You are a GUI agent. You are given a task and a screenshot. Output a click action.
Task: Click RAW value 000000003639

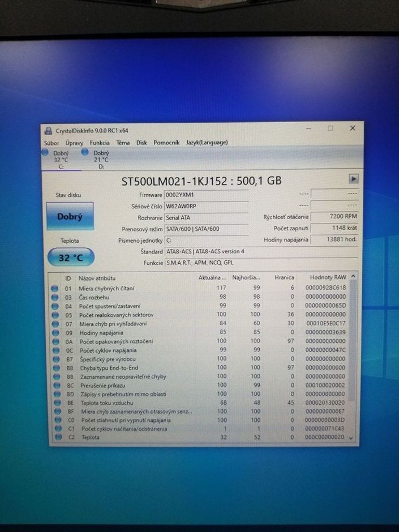pyautogui.click(x=325, y=332)
